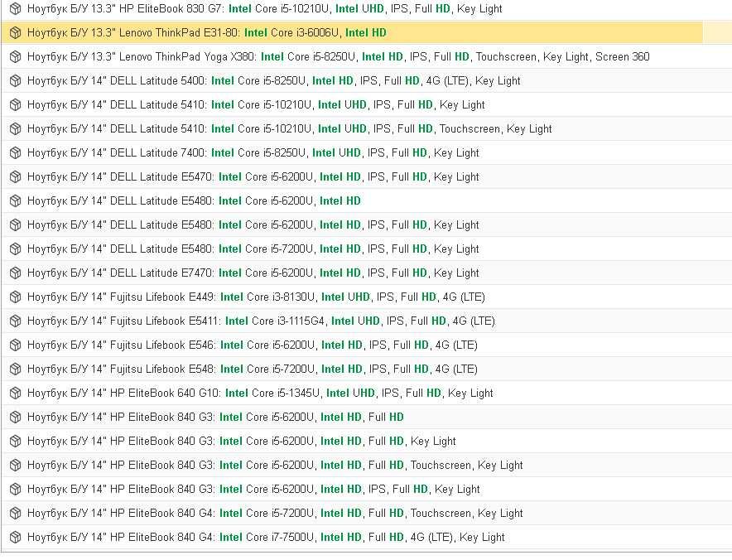Click the box icon beside Fujitsu Lifebook E548
Image resolution: width=732 pixels, height=560 pixels.
click(16, 369)
